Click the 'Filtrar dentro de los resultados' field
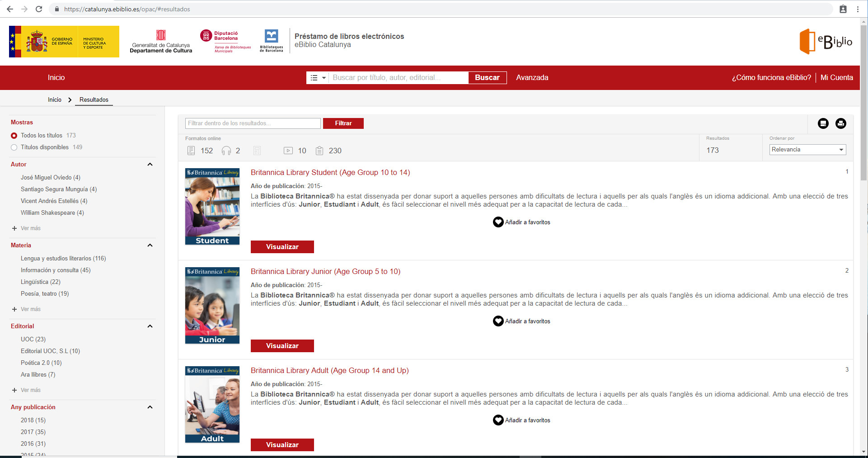 (x=253, y=123)
